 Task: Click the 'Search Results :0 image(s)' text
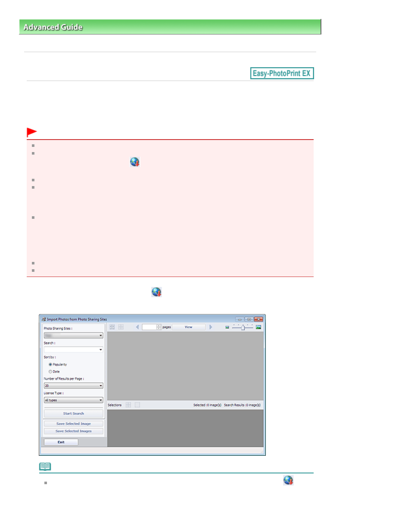[x=242, y=405]
